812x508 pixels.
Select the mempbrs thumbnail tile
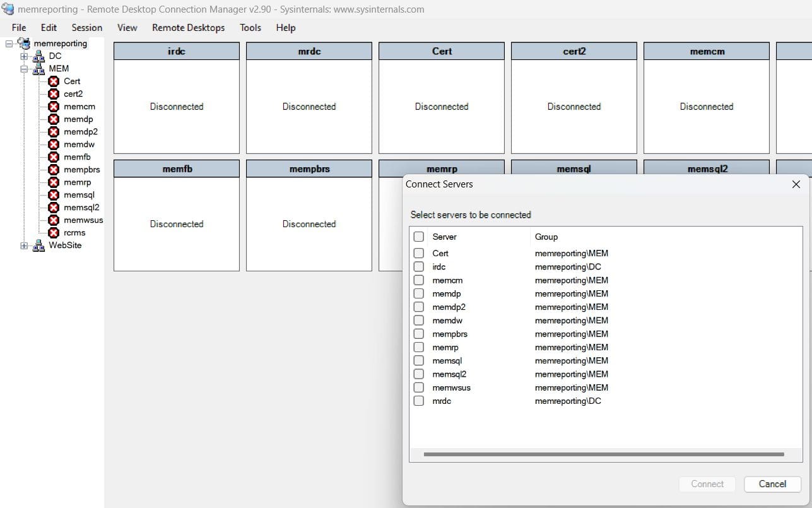[309, 215]
